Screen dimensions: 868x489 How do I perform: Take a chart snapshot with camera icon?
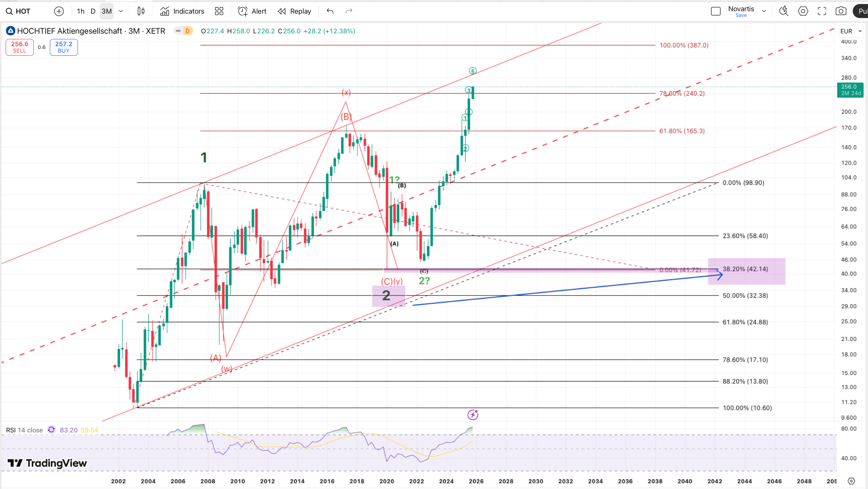pos(841,11)
